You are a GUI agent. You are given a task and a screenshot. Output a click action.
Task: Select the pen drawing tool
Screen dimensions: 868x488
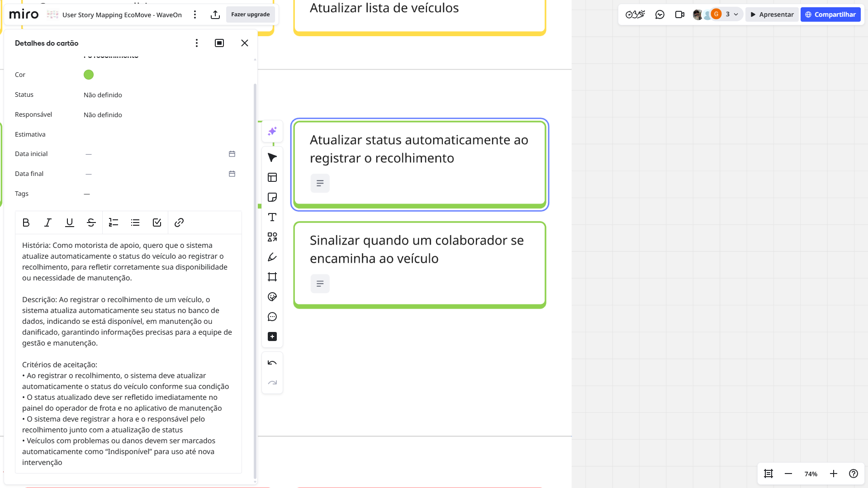point(272,257)
